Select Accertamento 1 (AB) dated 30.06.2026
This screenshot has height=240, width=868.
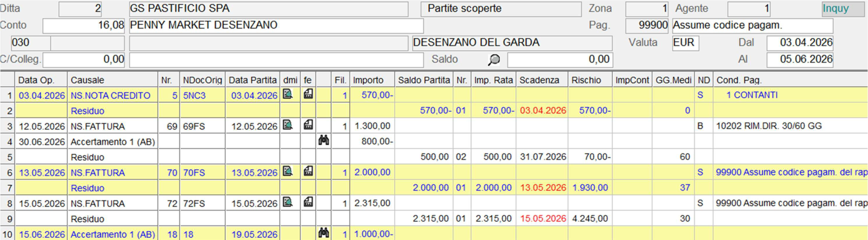pyautogui.click(x=113, y=142)
